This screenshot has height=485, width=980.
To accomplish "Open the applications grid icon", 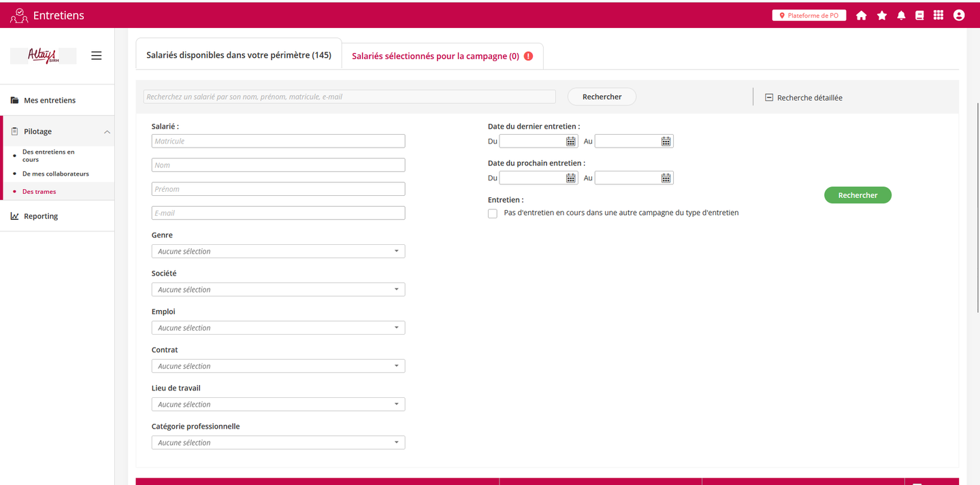I will pos(938,16).
